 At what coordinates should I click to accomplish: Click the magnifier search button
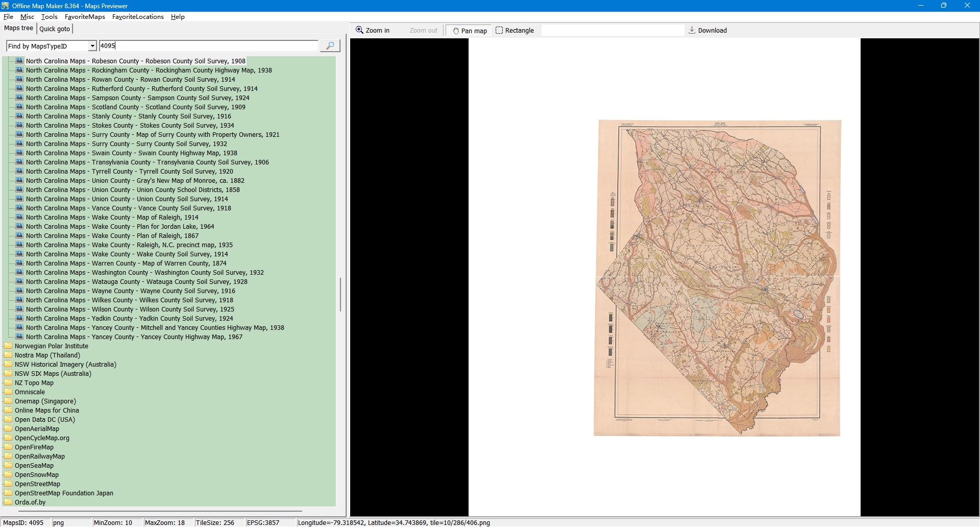(330, 46)
